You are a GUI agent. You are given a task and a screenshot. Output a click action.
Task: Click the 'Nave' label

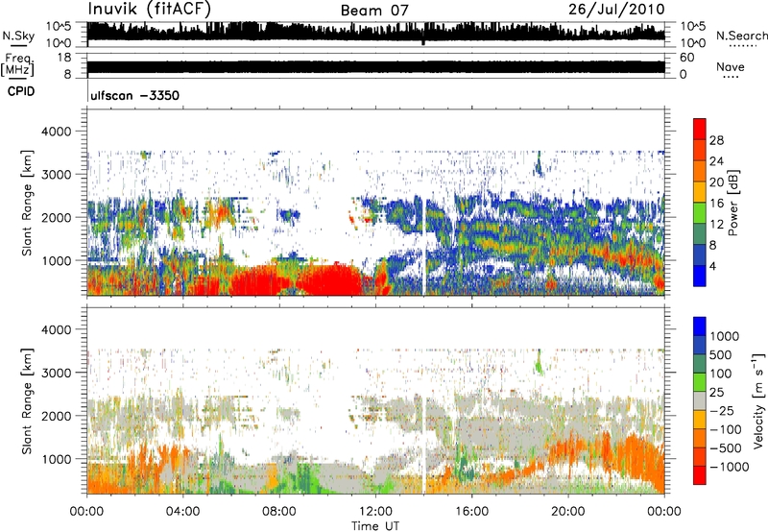tap(730, 66)
